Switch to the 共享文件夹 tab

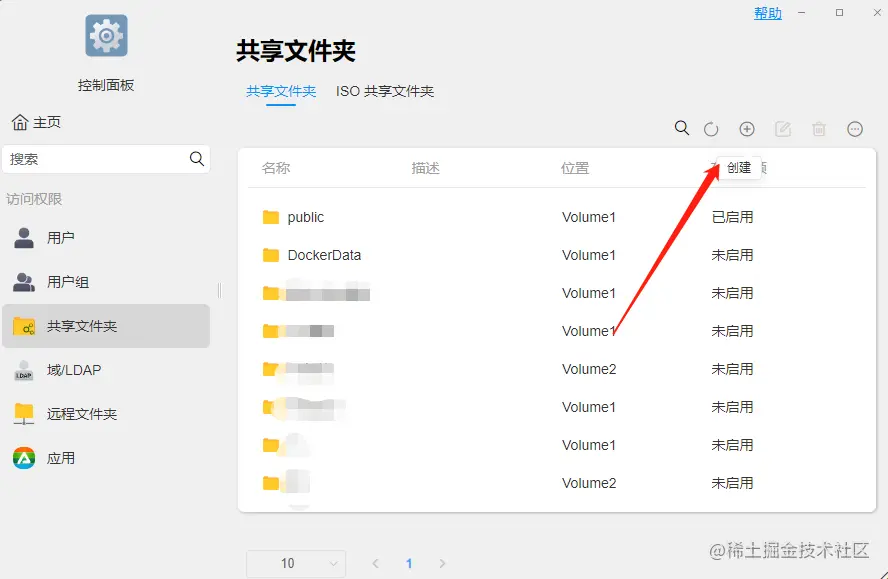tap(281, 91)
